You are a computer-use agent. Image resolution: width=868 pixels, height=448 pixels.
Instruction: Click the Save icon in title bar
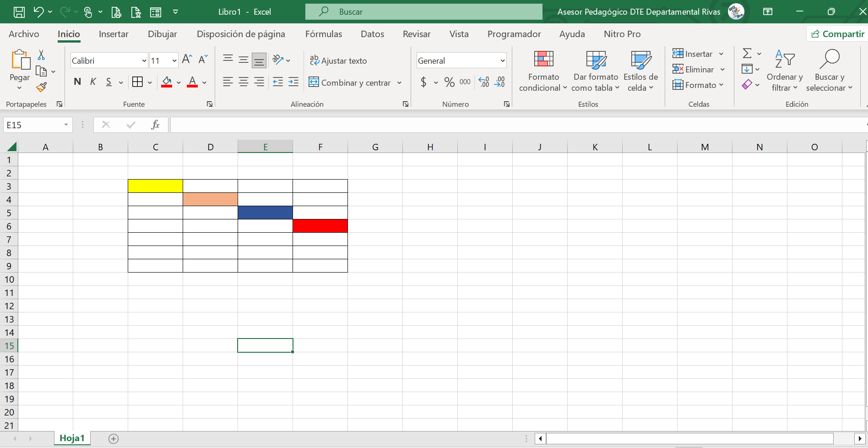(x=19, y=12)
